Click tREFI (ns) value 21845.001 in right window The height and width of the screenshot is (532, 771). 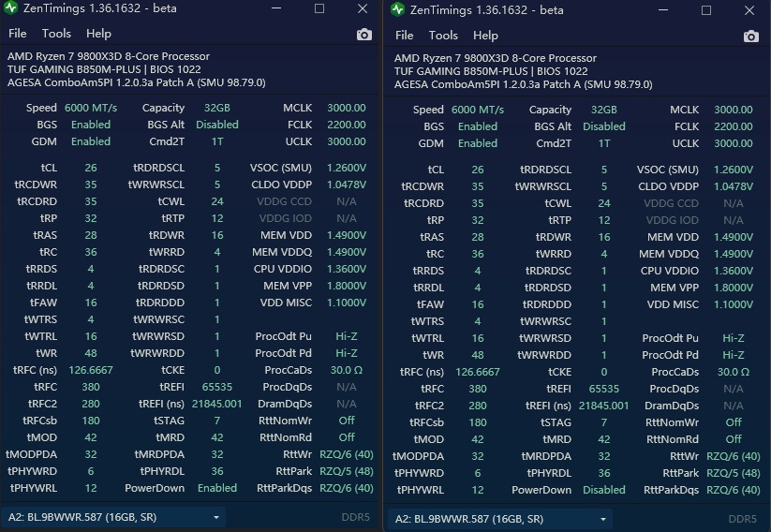604,406
